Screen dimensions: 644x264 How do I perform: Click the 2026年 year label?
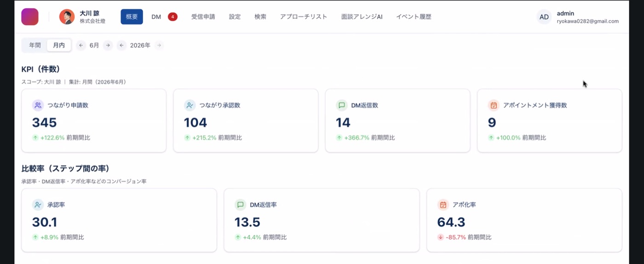(140, 45)
